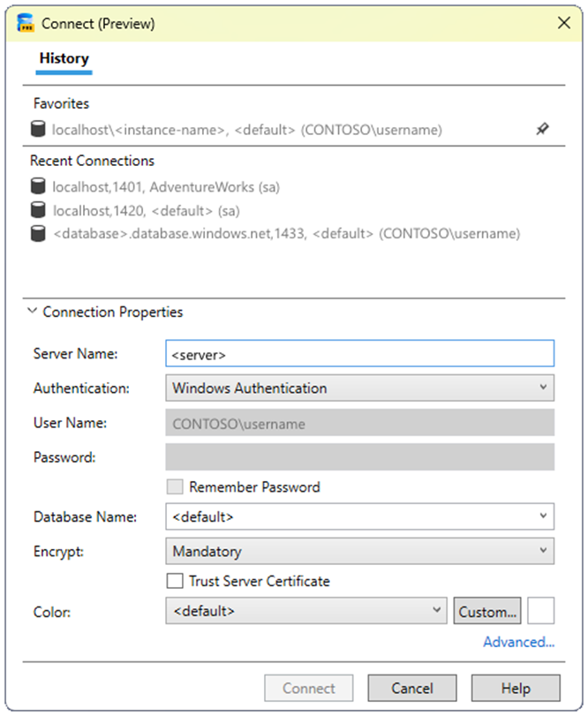Click the color preview swatch

tap(541, 611)
